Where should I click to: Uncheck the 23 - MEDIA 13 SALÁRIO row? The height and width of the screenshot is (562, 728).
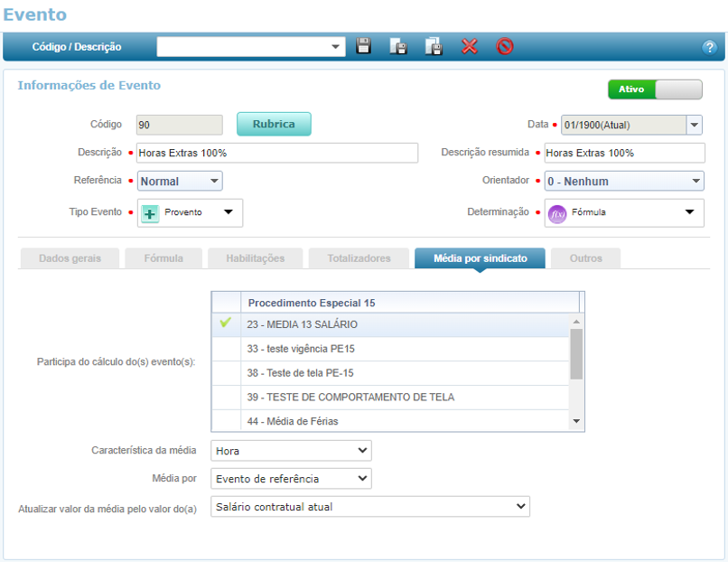coord(226,323)
